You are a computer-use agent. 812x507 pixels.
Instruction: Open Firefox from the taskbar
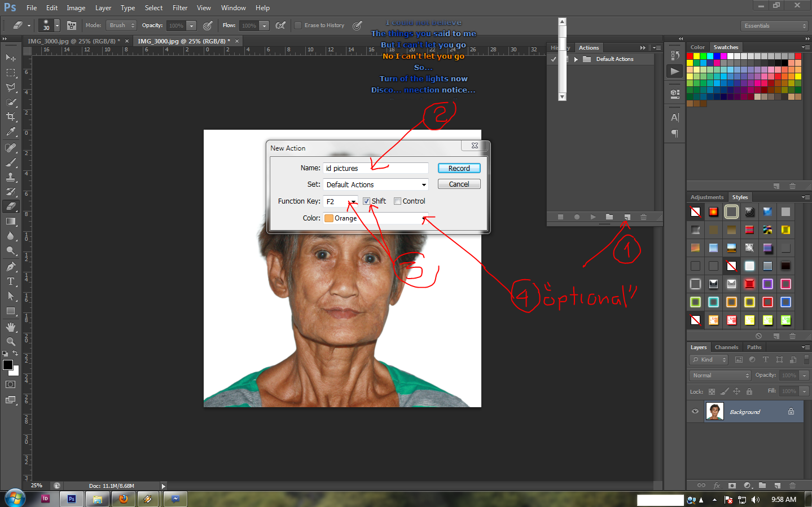coord(123,499)
